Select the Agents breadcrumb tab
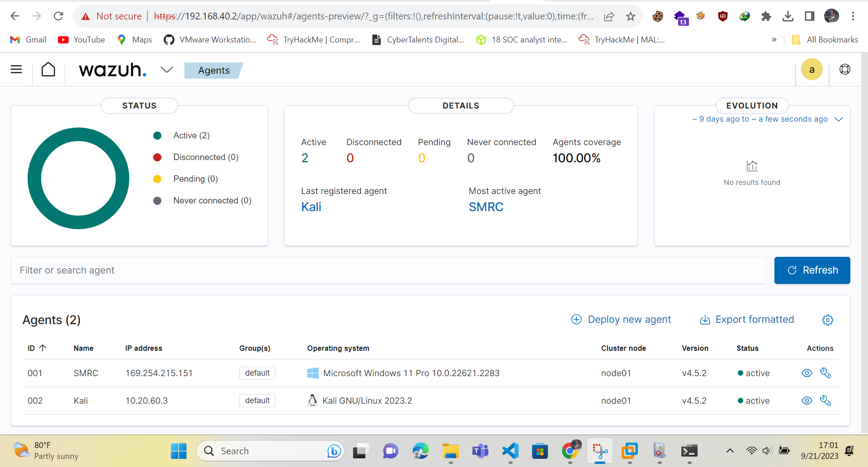This screenshot has width=868, height=467. (214, 71)
